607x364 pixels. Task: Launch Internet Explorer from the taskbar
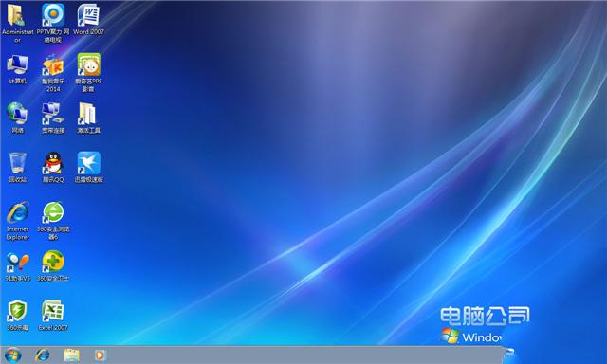point(43,355)
